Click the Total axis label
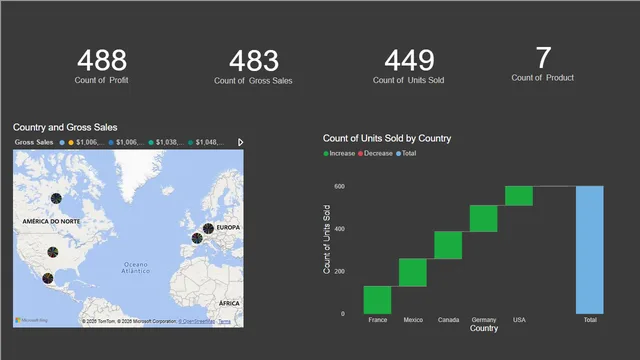Viewport: 640px width, 360px height. 590,320
